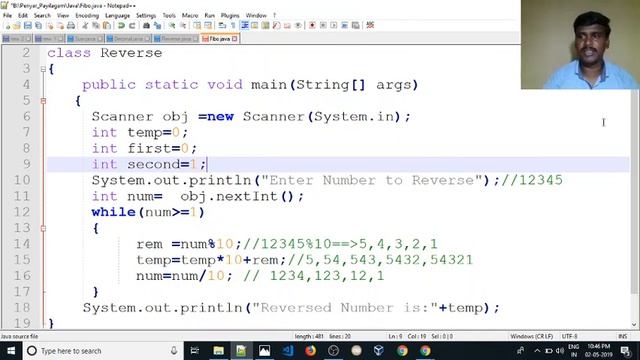640x360 pixels.
Task: Show hidden system tray icons chevron
Action: [537, 351]
